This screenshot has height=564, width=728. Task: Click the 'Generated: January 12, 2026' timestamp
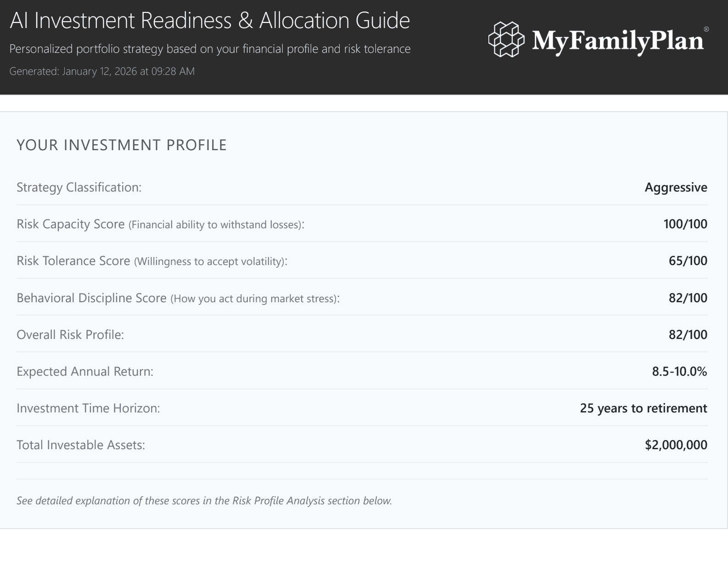102,71
